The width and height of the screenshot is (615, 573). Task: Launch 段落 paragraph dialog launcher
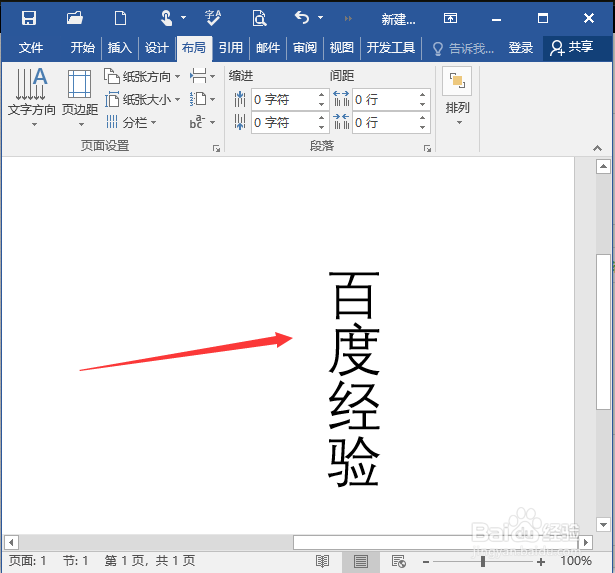[428, 148]
